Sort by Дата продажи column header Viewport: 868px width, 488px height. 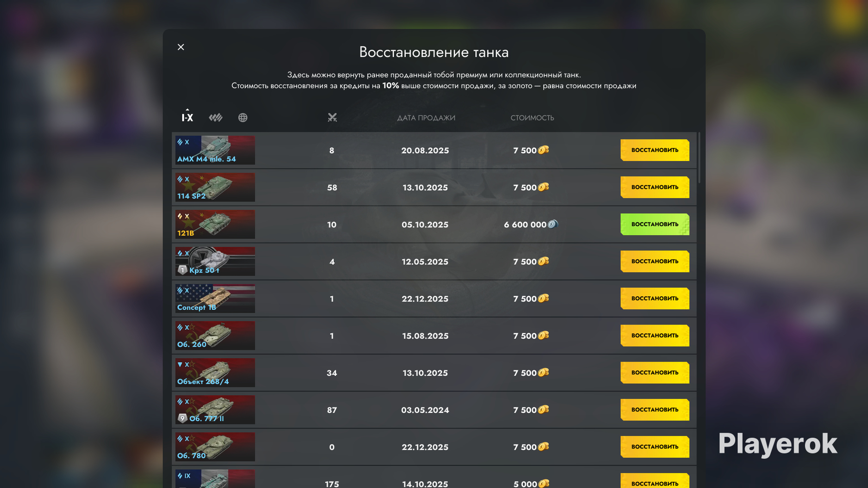click(x=426, y=118)
